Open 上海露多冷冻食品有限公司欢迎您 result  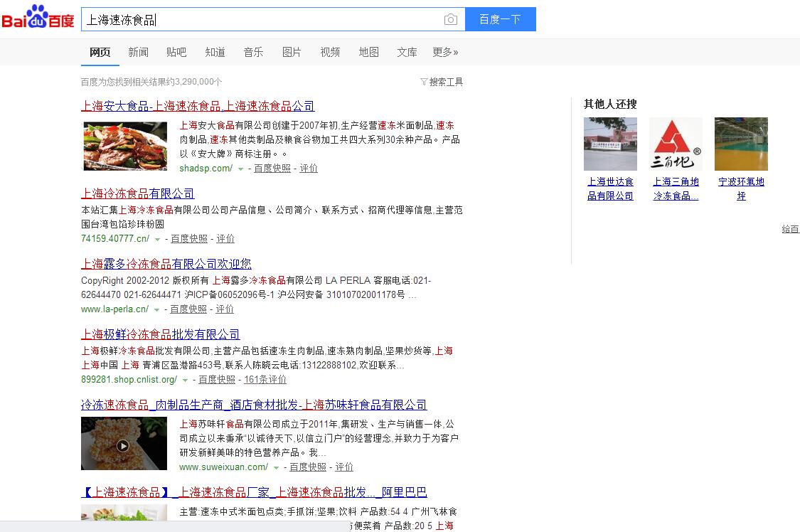tap(166, 264)
